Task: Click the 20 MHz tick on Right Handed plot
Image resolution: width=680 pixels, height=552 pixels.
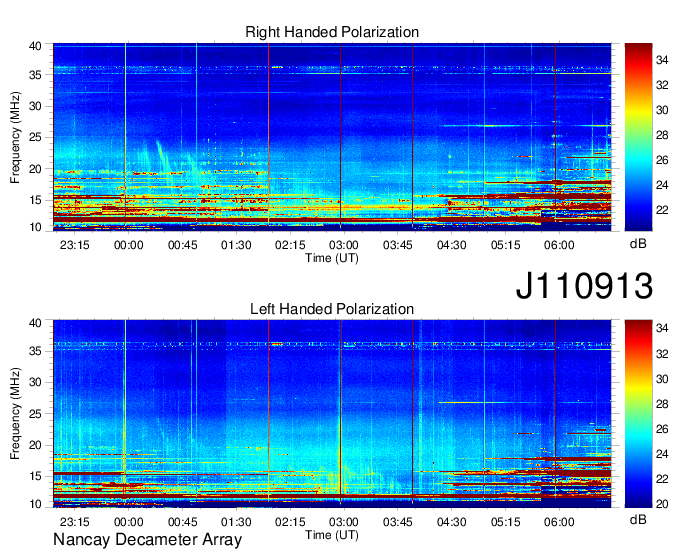Action: (35, 169)
